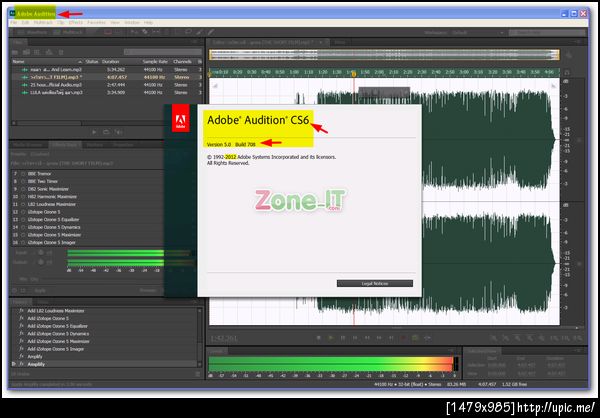The image size is (600, 418).
Task: Switch to the Waveform editor view
Action: pyautogui.click(x=32, y=33)
